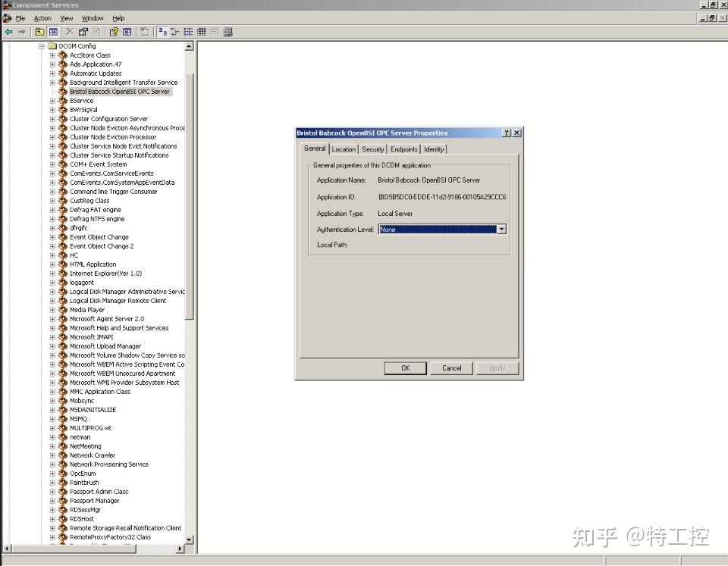
Task: Open the Action menu
Action: click(x=42, y=17)
